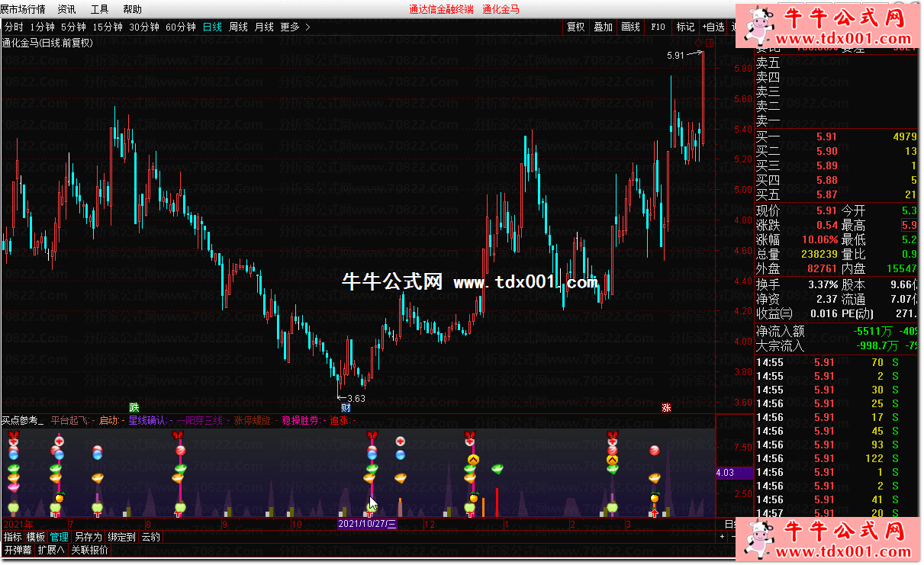Click the orange fruit signal in the January column
The height and width of the screenshot is (565, 924).
(x=473, y=498)
